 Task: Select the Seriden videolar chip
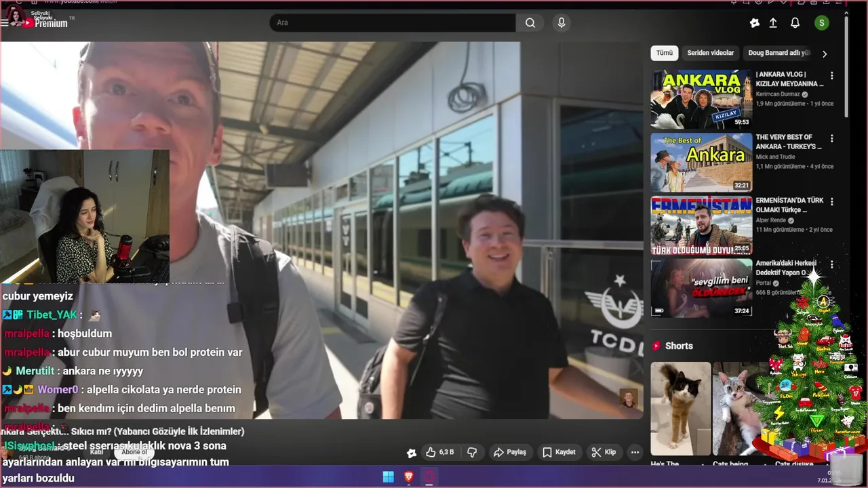(710, 53)
